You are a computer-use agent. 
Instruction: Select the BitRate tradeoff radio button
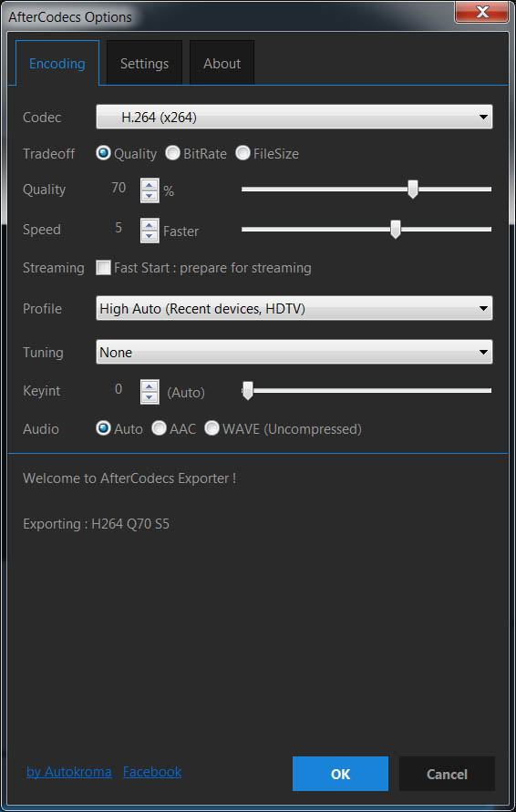pyautogui.click(x=172, y=153)
